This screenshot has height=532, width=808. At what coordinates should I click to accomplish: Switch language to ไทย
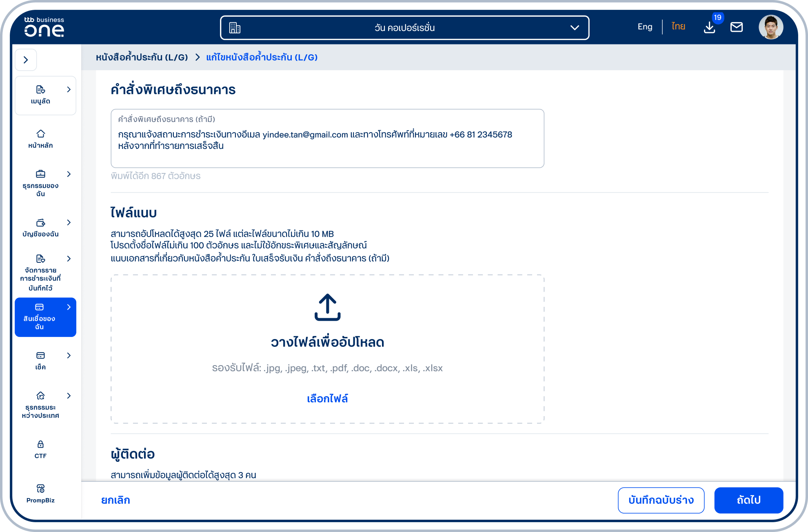[x=678, y=27]
